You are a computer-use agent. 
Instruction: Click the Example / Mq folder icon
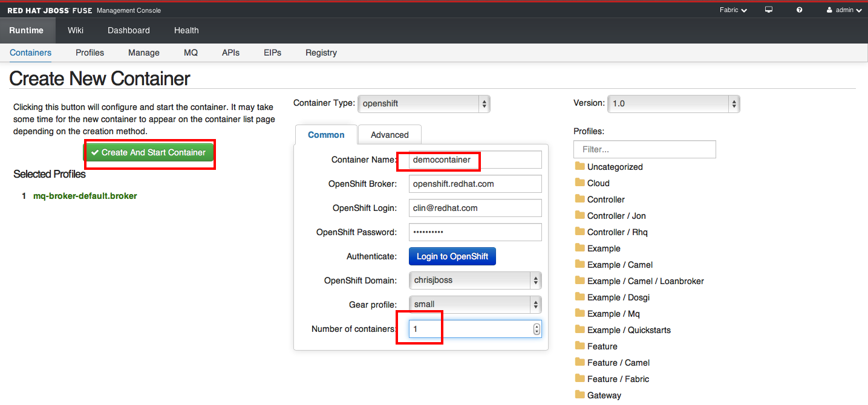[580, 313]
